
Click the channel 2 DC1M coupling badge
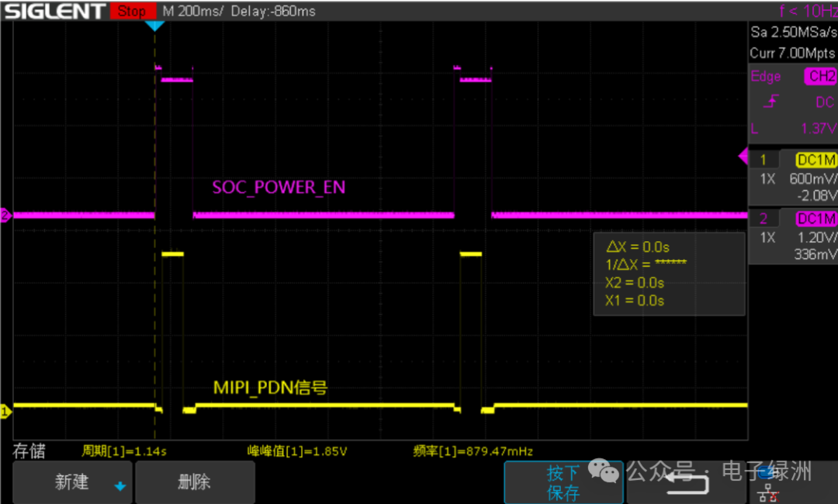point(815,219)
